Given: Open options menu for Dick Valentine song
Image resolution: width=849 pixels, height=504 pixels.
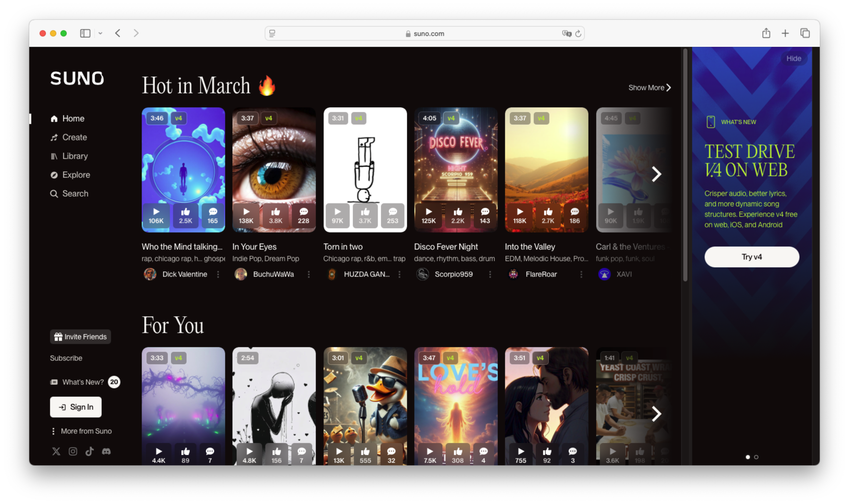Looking at the screenshot, I should click(218, 274).
